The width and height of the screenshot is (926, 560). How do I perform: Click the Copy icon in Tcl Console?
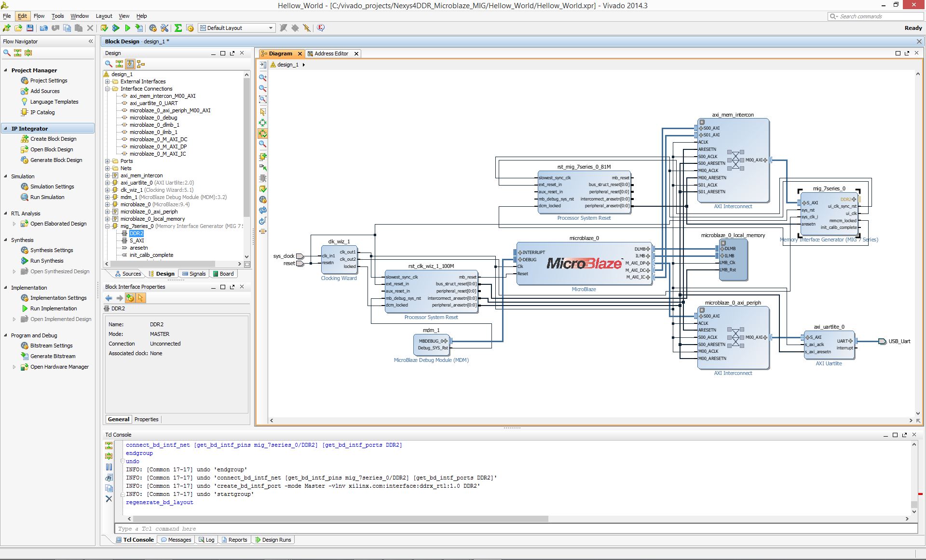(109, 488)
